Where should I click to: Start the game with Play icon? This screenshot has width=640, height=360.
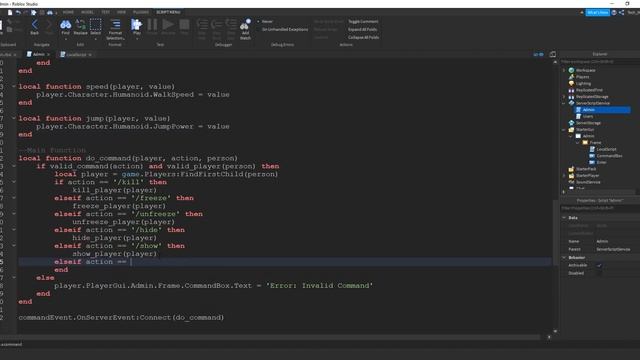tap(136, 25)
